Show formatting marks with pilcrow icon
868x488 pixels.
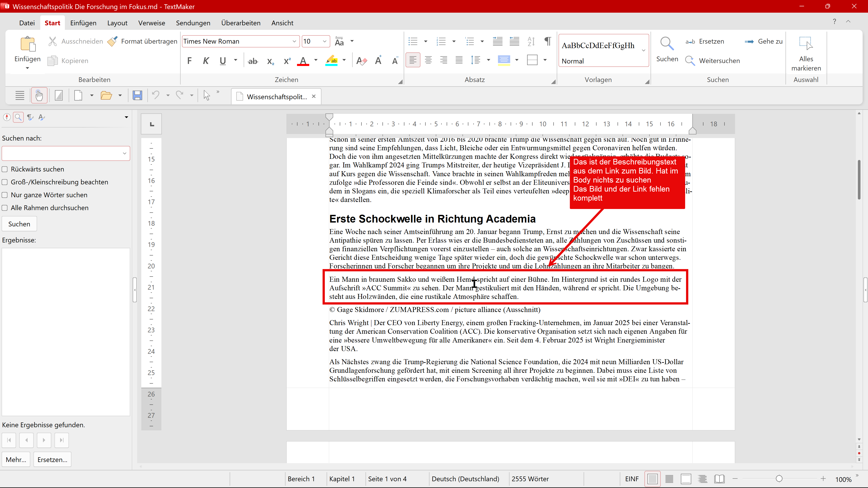coord(548,41)
